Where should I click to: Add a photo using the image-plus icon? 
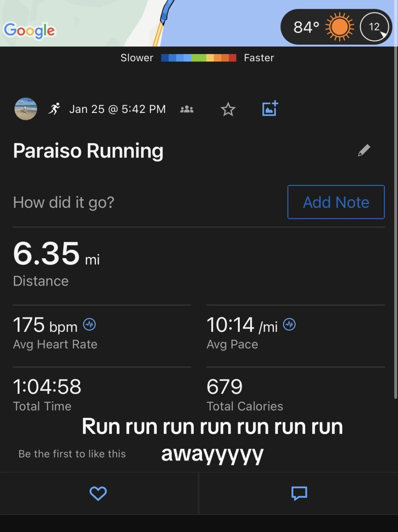(270, 109)
